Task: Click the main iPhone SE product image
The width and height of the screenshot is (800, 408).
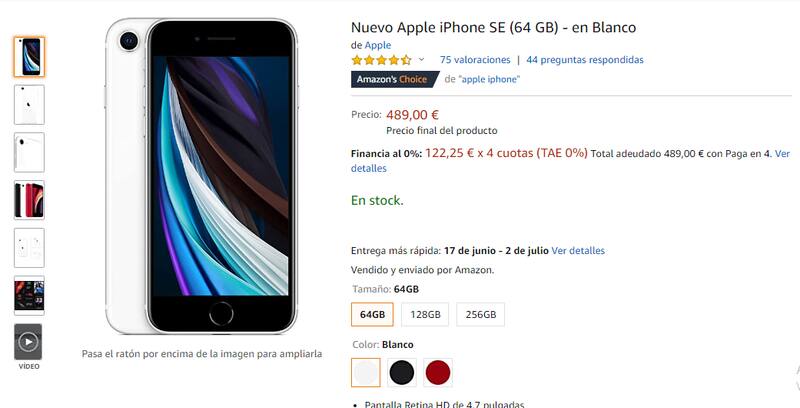Action: coord(202,176)
